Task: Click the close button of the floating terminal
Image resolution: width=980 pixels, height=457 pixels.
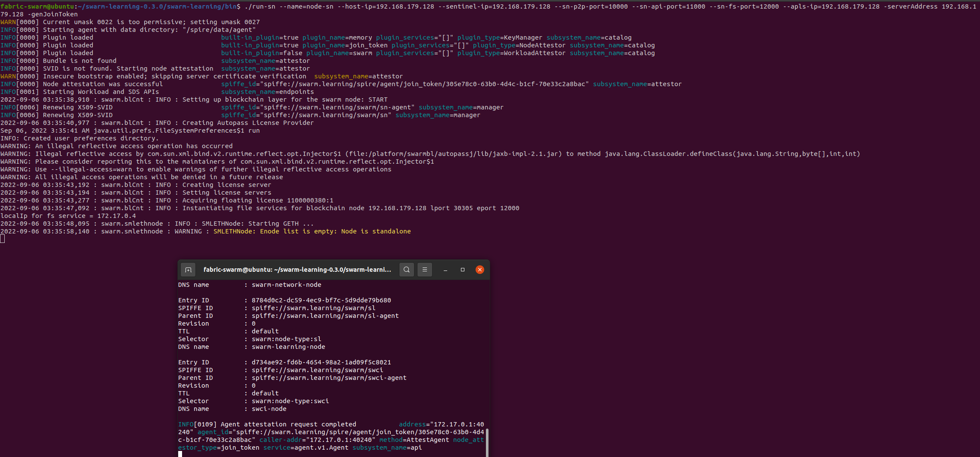Action: click(479, 269)
